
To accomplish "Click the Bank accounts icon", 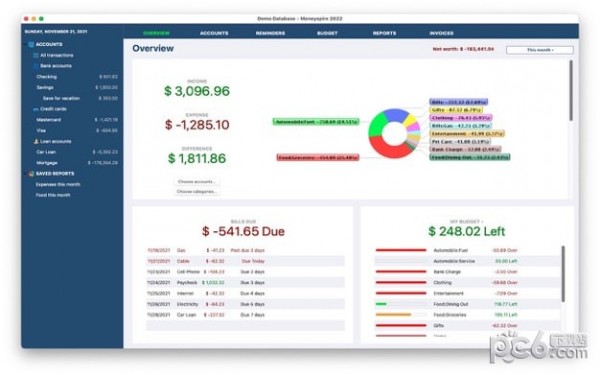I will [x=36, y=66].
